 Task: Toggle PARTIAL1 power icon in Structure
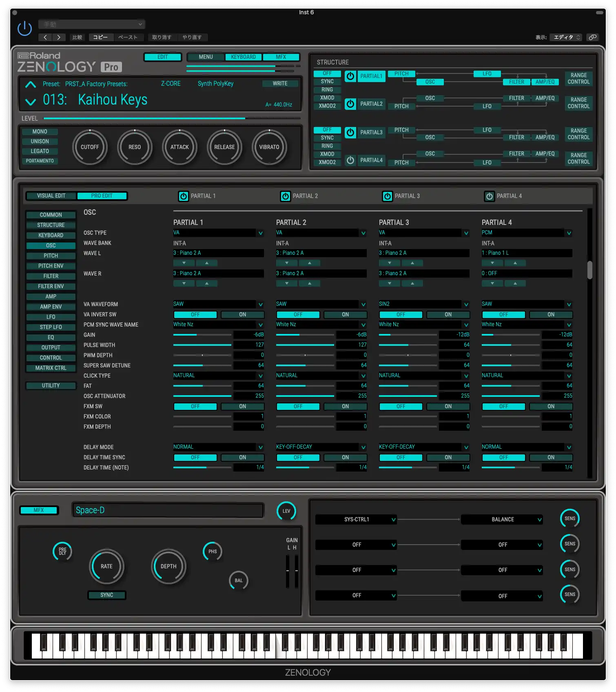(350, 76)
